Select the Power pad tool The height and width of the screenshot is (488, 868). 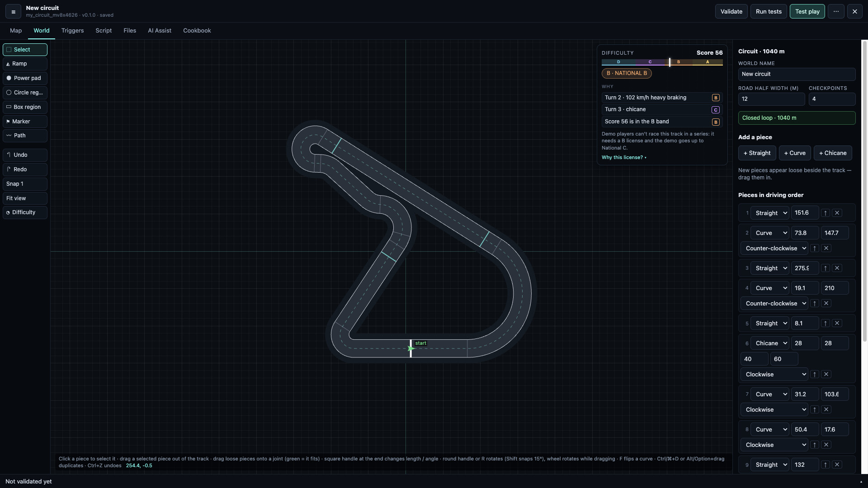25,78
